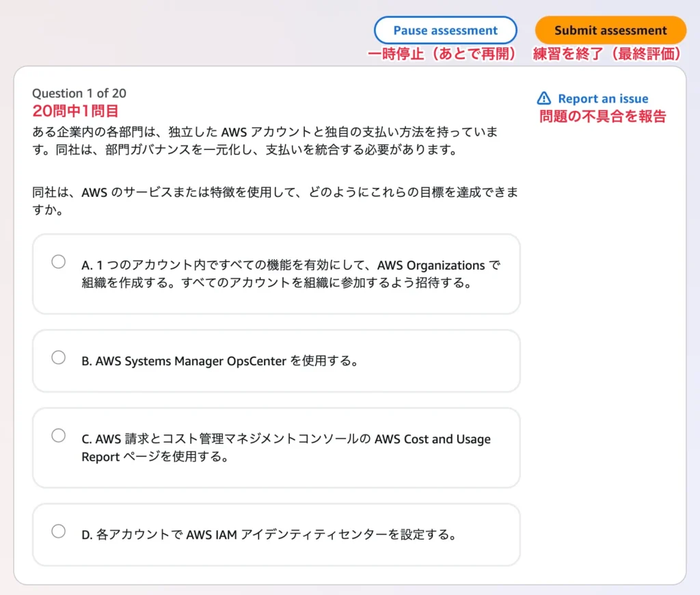Click the question text starting ある企業内の各部門は
The height and width of the screenshot is (595, 700).
[265, 141]
